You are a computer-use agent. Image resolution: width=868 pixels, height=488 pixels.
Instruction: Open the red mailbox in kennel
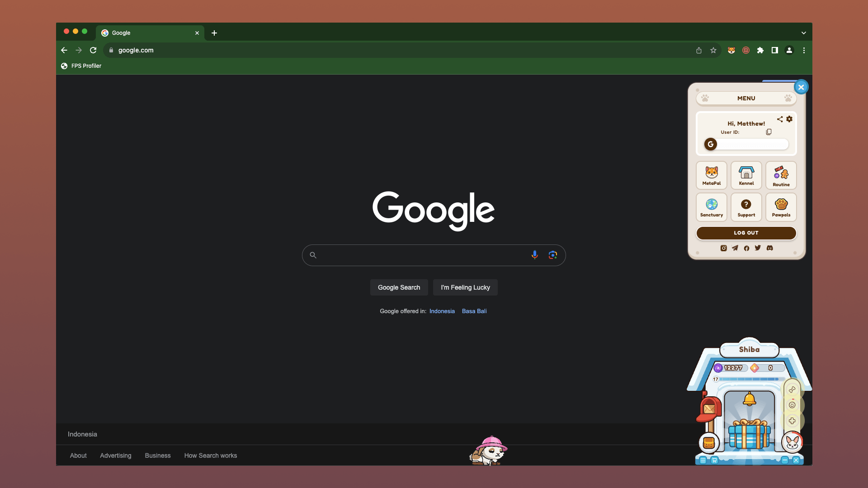click(709, 409)
